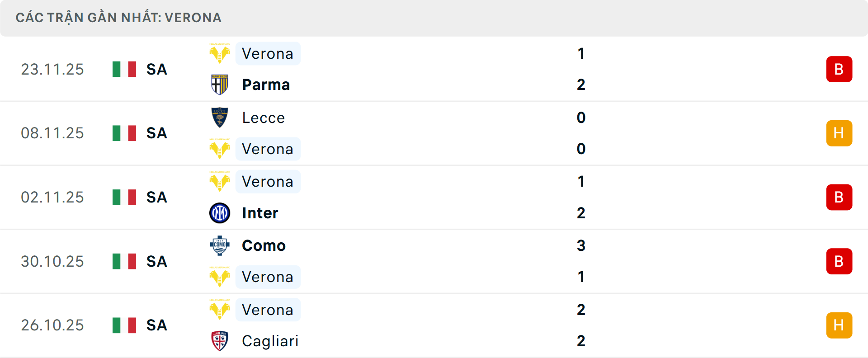This screenshot has height=358, width=868.
Task: Open the Inter team link
Action: (260, 213)
